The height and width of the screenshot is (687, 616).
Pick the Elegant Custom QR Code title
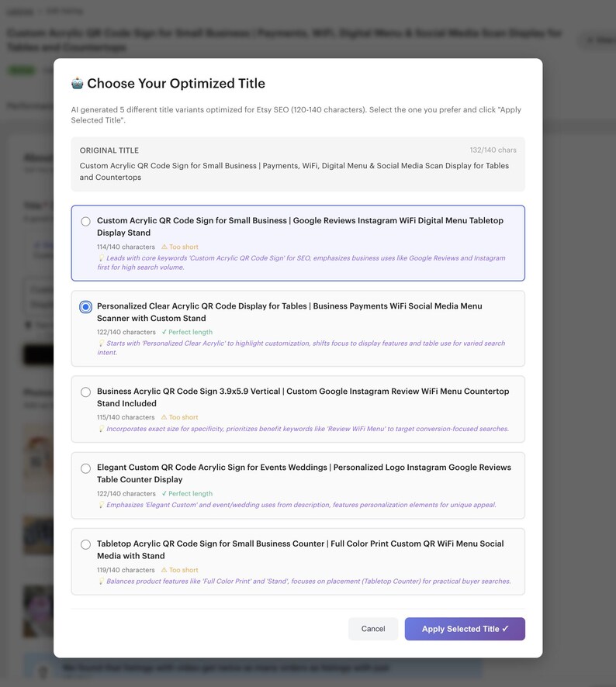point(85,468)
